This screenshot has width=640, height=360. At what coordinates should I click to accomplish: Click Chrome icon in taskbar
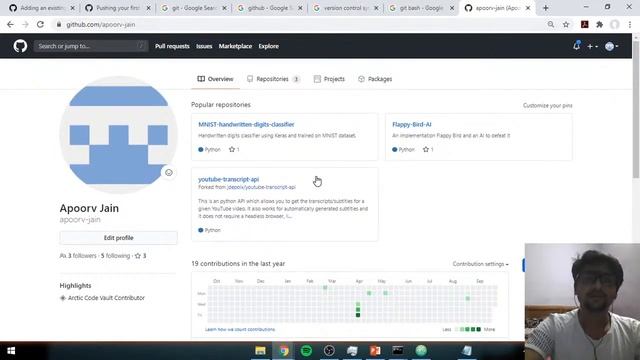[x=284, y=351]
